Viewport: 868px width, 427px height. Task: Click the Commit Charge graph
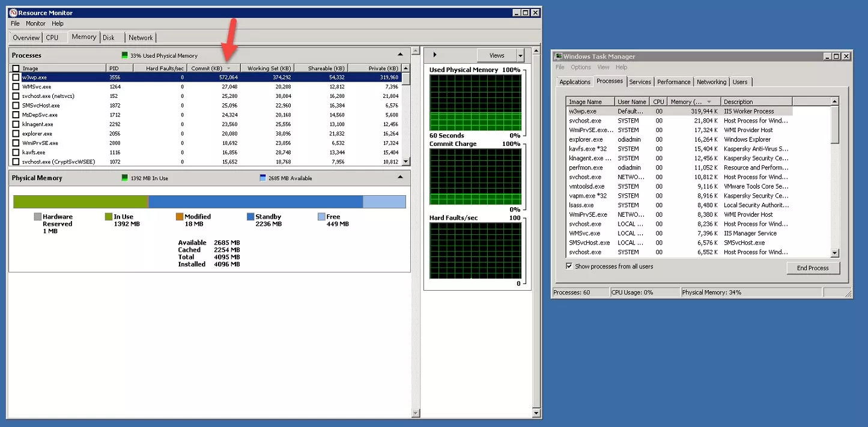(475, 177)
